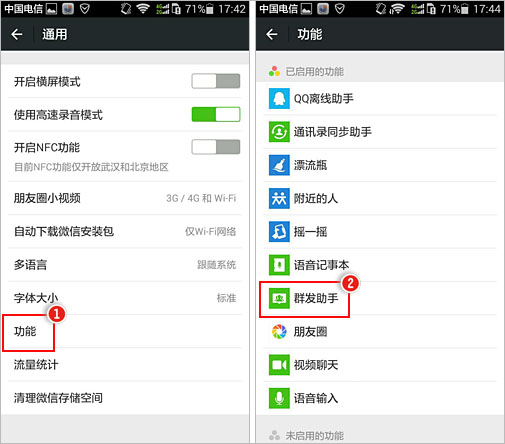Open the 附近的人 people icon
The width and height of the screenshot is (505, 444).
(x=279, y=198)
